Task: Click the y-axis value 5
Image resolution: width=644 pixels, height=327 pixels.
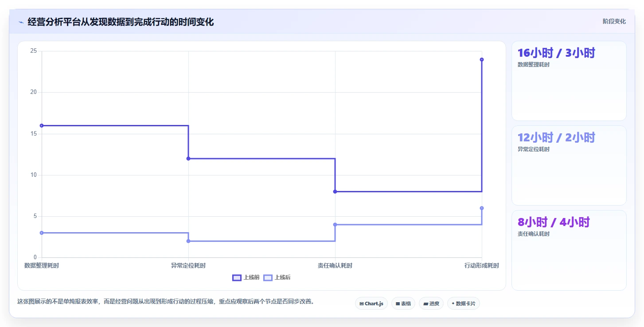Action: pos(35,216)
